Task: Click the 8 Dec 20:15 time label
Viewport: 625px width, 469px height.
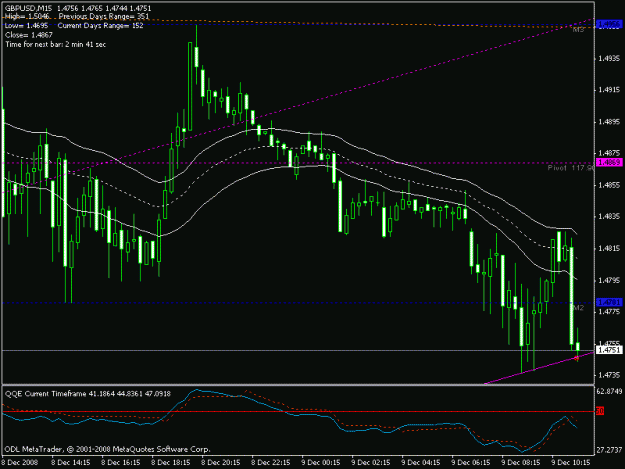Action: tap(220, 462)
